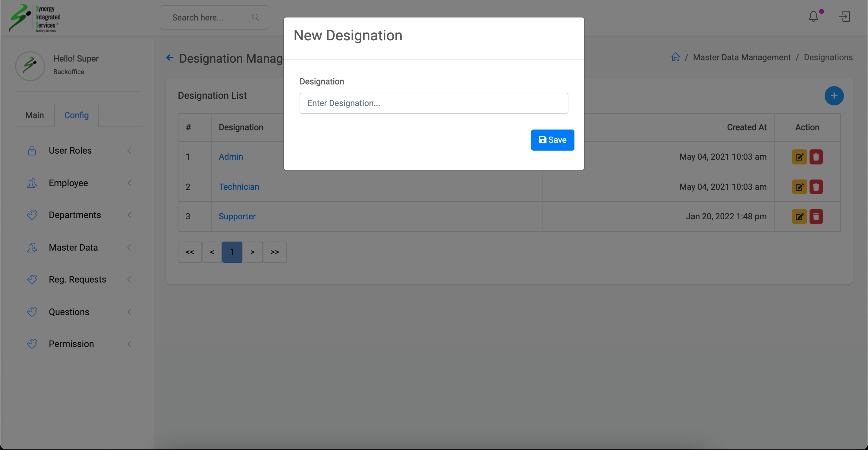Image resolution: width=868 pixels, height=450 pixels.
Task: Open the Technician designation link
Action: tap(239, 187)
